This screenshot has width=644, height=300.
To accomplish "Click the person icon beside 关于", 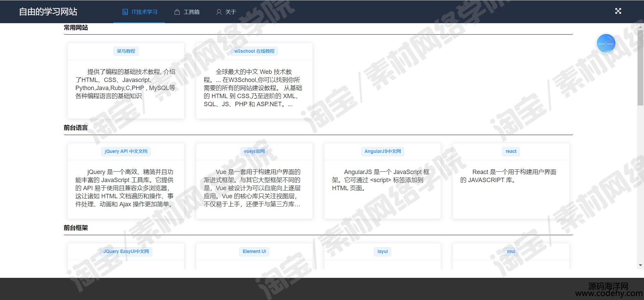I will [x=219, y=12].
